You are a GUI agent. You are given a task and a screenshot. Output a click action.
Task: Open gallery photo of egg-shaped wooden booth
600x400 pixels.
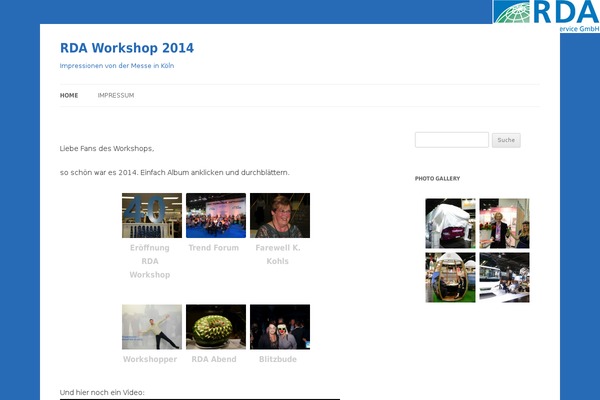(450, 278)
